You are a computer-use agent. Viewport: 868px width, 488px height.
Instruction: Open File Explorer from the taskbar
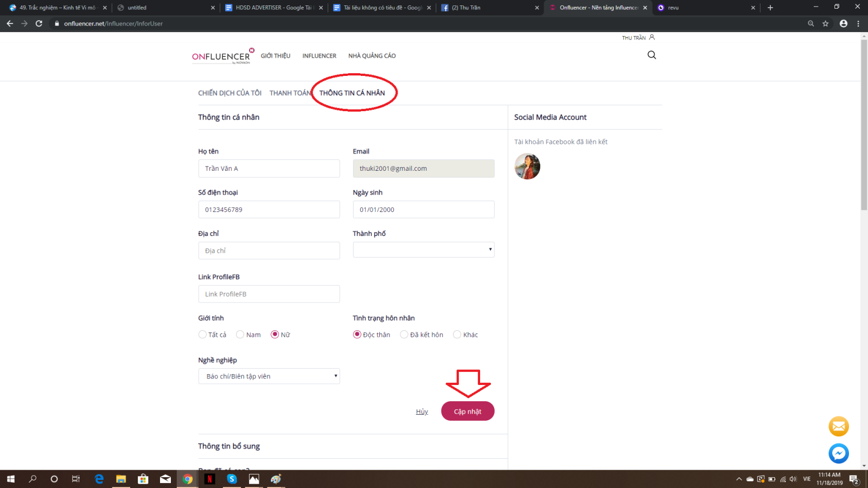[x=121, y=479]
